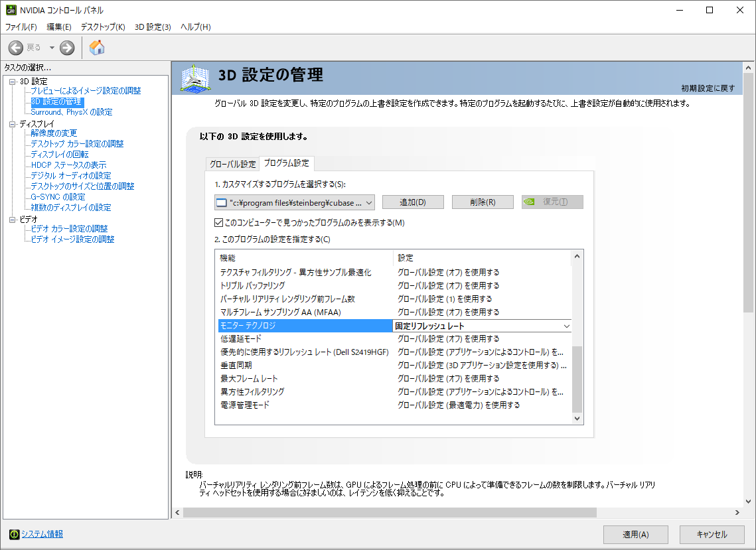Viewport: 756px width, 550px height.
Task: Click the 設定 column header
Action: [482, 258]
